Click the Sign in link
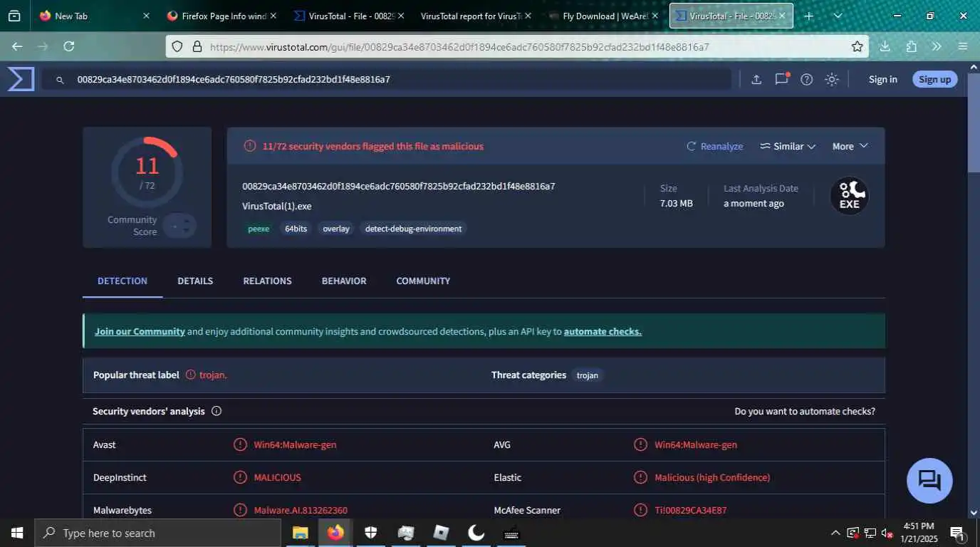The image size is (980, 547). pyautogui.click(x=883, y=79)
